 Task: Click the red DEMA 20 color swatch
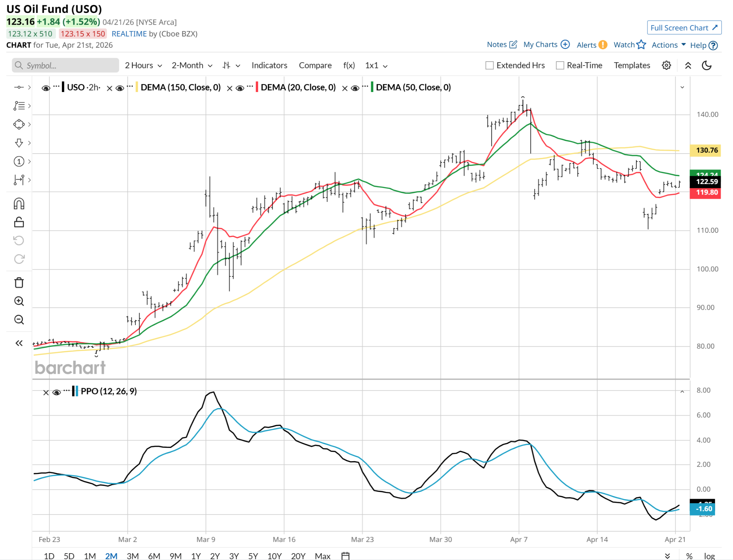click(x=257, y=87)
